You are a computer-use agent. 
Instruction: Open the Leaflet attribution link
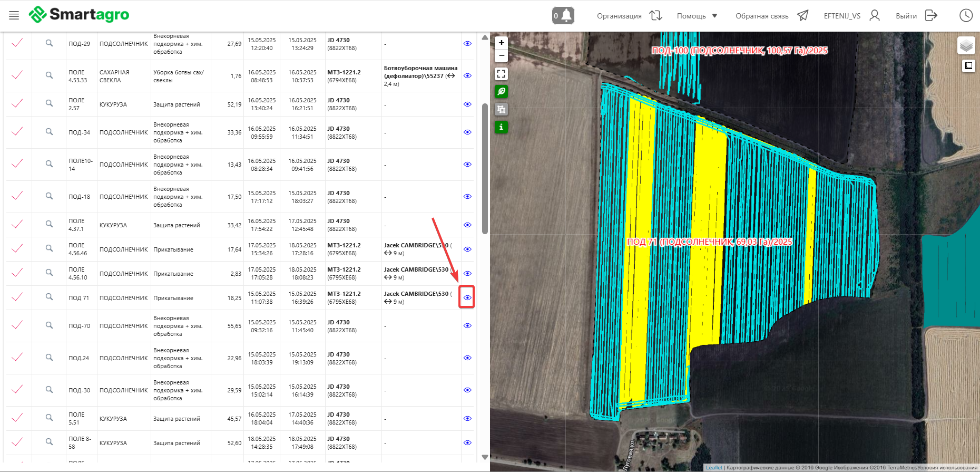coord(713,468)
